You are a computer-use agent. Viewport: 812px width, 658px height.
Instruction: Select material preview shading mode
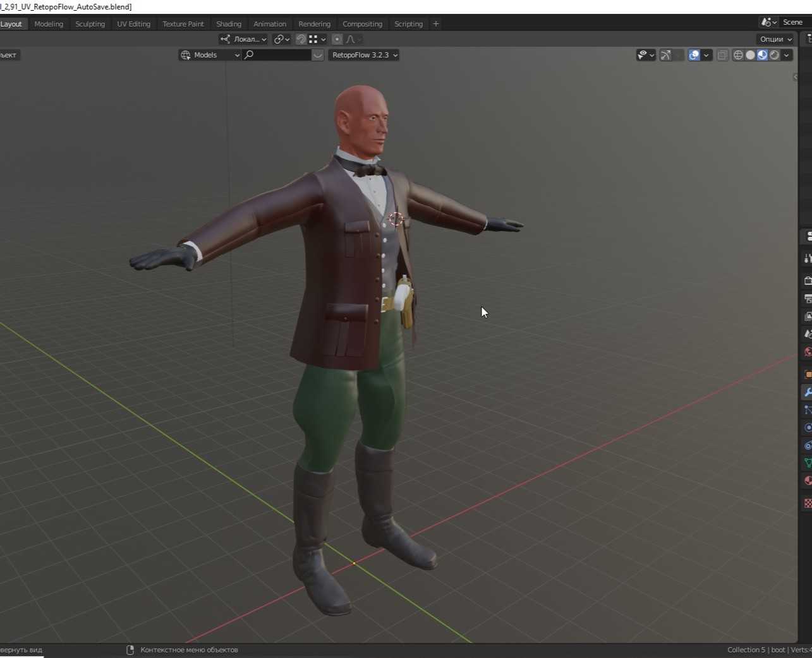(762, 55)
